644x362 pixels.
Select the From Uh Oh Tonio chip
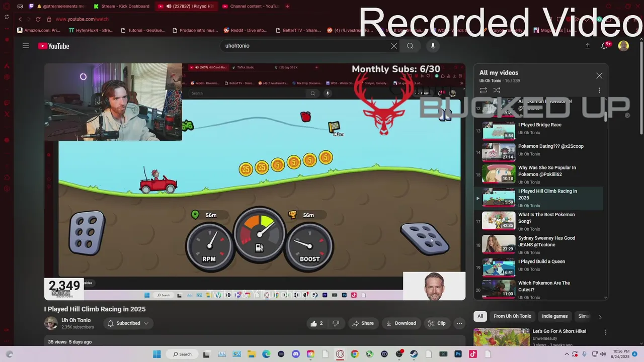coord(512,316)
